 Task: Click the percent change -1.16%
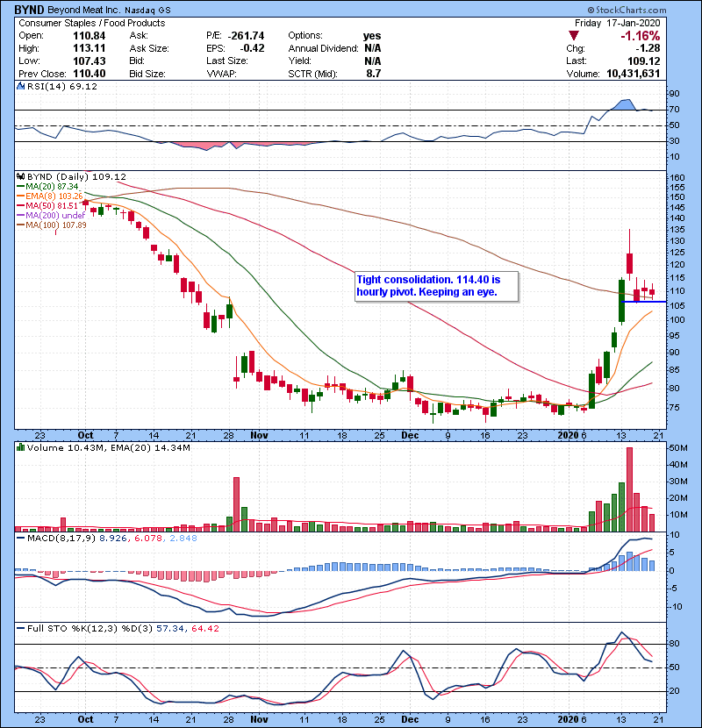point(641,36)
